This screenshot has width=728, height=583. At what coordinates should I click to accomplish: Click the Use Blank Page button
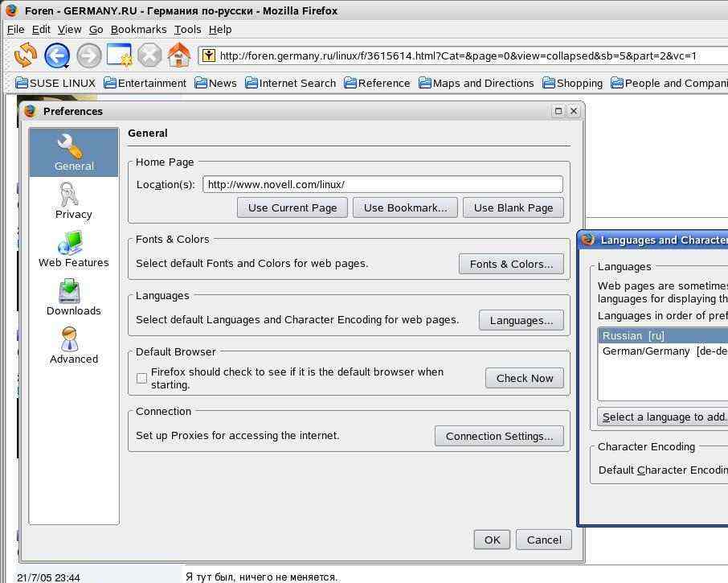(x=513, y=207)
